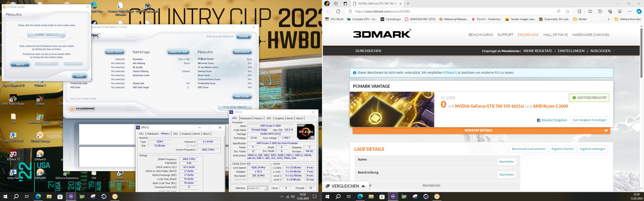Expand the Resultat Details bar

point(481,130)
